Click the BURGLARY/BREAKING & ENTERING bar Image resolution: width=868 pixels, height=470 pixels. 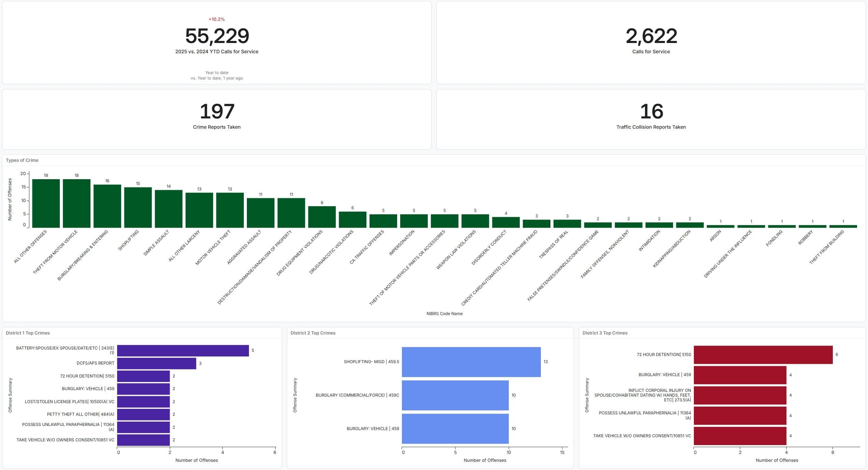pos(107,206)
